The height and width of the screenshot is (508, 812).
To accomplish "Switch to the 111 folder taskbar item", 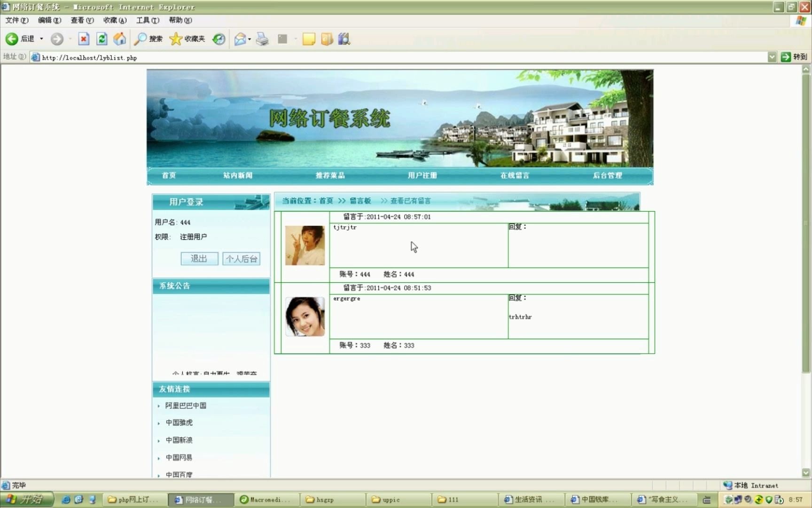I will [466, 500].
